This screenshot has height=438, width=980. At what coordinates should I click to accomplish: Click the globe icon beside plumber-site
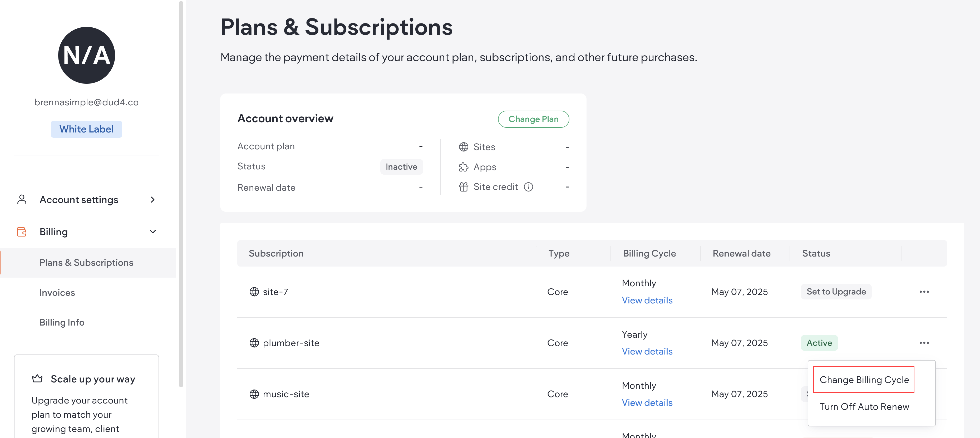pos(254,343)
